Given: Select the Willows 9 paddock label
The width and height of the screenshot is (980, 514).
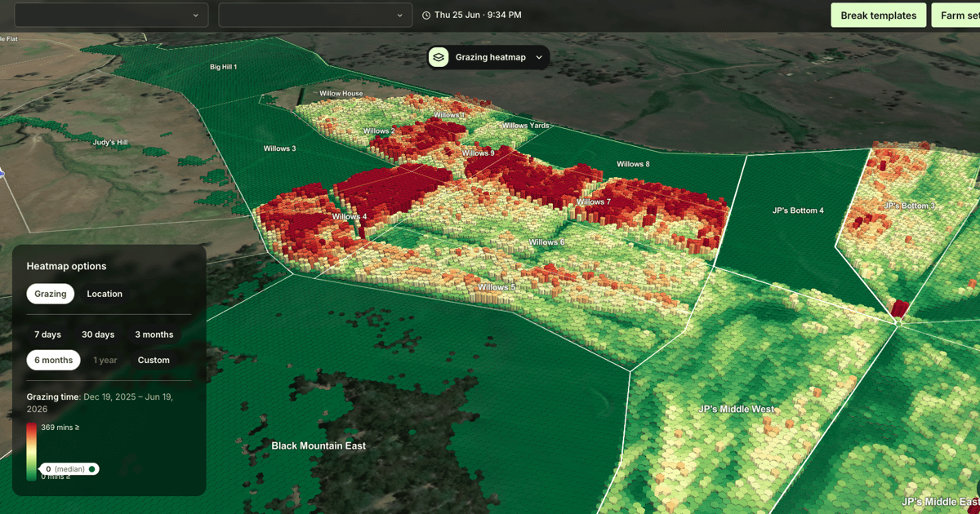Looking at the screenshot, I should coord(479,153).
